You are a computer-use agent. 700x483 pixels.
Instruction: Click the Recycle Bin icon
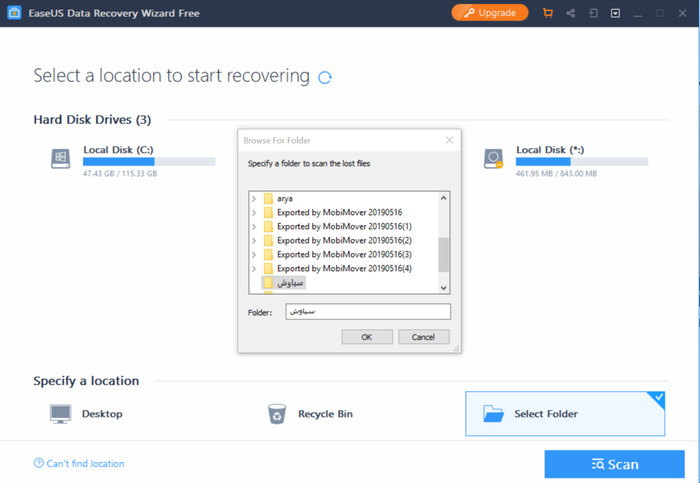coord(277,414)
